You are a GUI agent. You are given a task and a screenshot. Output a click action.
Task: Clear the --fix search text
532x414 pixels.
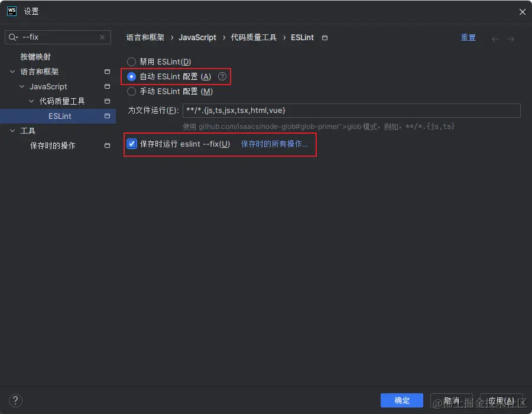pyautogui.click(x=102, y=37)
